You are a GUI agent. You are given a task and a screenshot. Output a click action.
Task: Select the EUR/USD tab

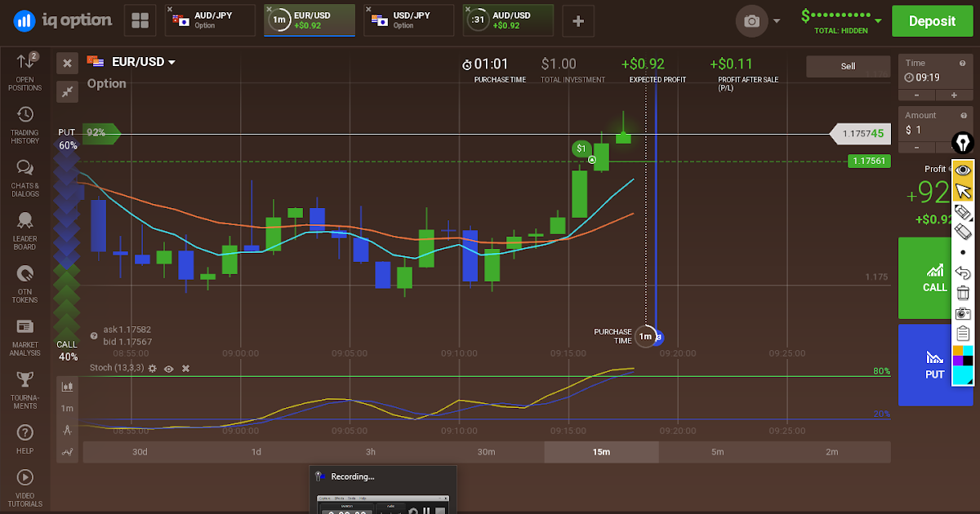pyautogui.click(x=310, y=20)
